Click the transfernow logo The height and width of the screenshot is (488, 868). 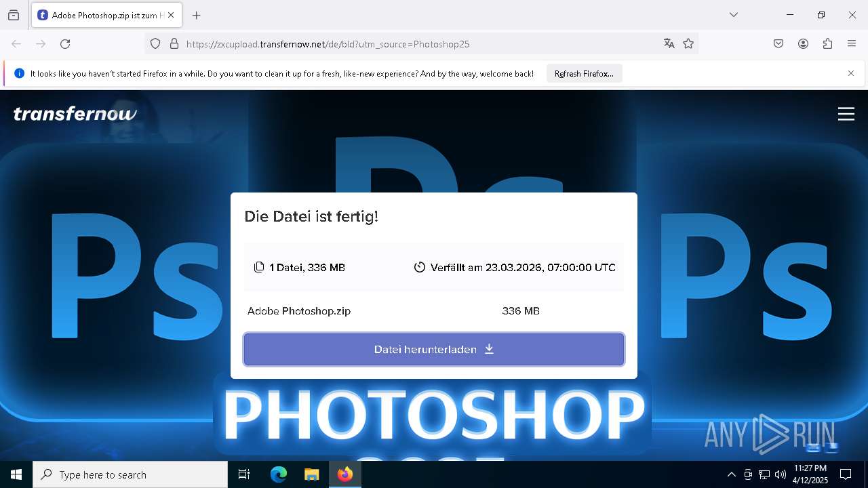point(75,114)
